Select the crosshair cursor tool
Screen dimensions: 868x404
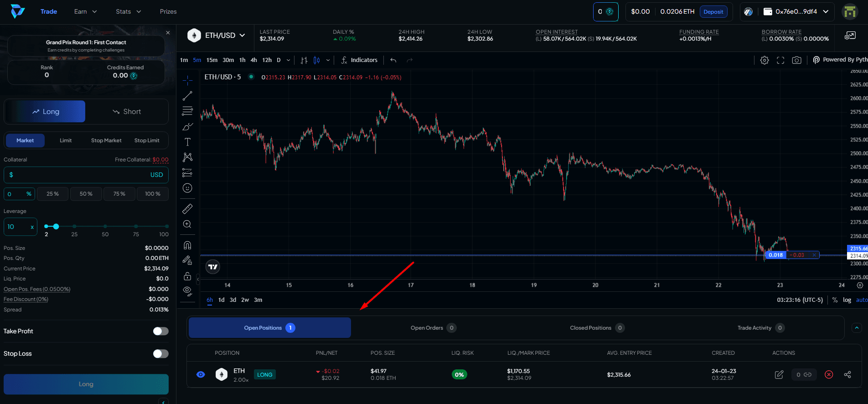click(187, 81)
